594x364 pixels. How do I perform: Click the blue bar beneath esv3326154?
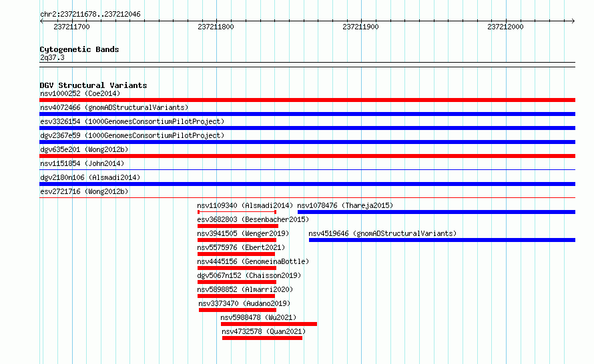(x=307, y=128)
